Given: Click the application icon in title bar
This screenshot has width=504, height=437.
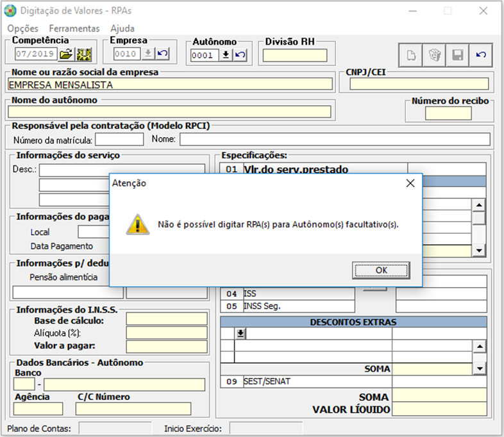Looking at the screenshot, I should [x=10, y=11].
